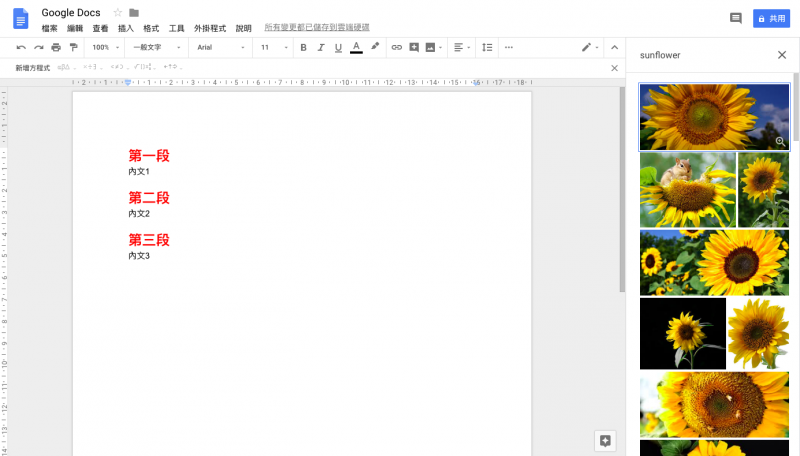Open the 查看 menu
The height and width of the screenshot is (456, 800).
(100, 28)
